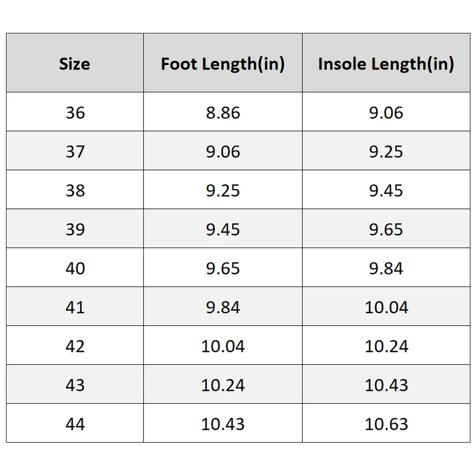Click insole length value for size 42
476x476 pixels.
[x=386, y=345]
